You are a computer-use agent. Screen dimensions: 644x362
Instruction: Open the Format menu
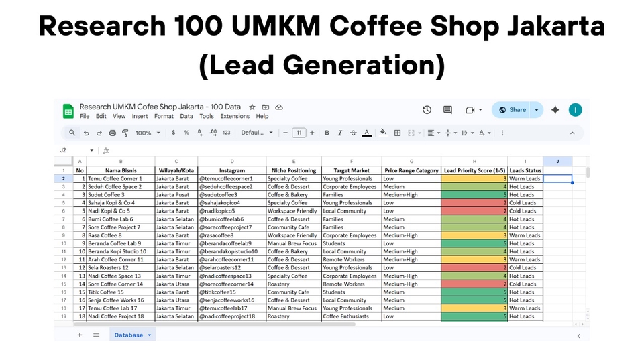click(x=164, y=116)
